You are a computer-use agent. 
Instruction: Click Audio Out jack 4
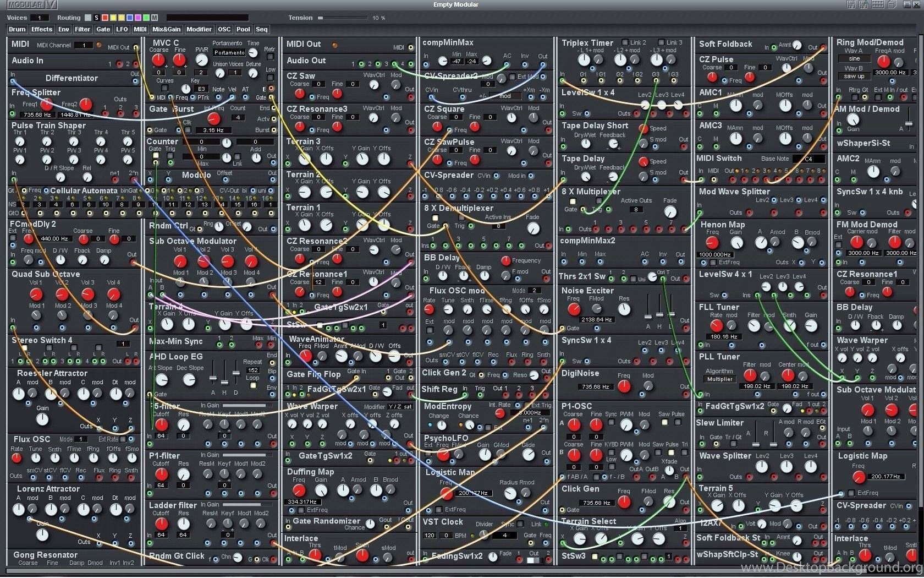pyautogui.click(x=410, y=64)
